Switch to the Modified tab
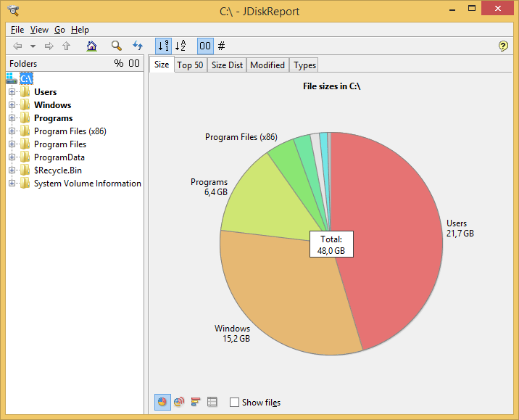 click(x=267, y=65)
